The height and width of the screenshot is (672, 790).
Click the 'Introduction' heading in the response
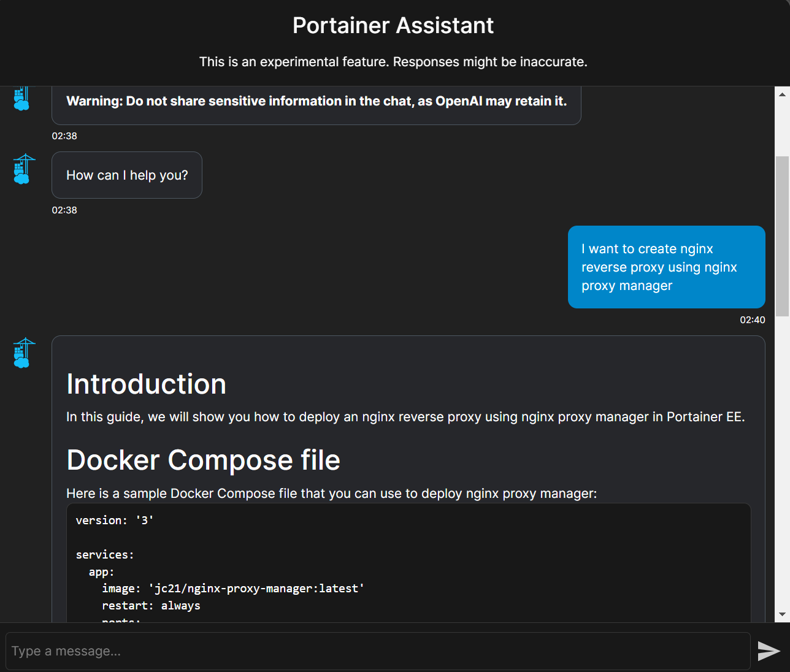tap(146, 384)
